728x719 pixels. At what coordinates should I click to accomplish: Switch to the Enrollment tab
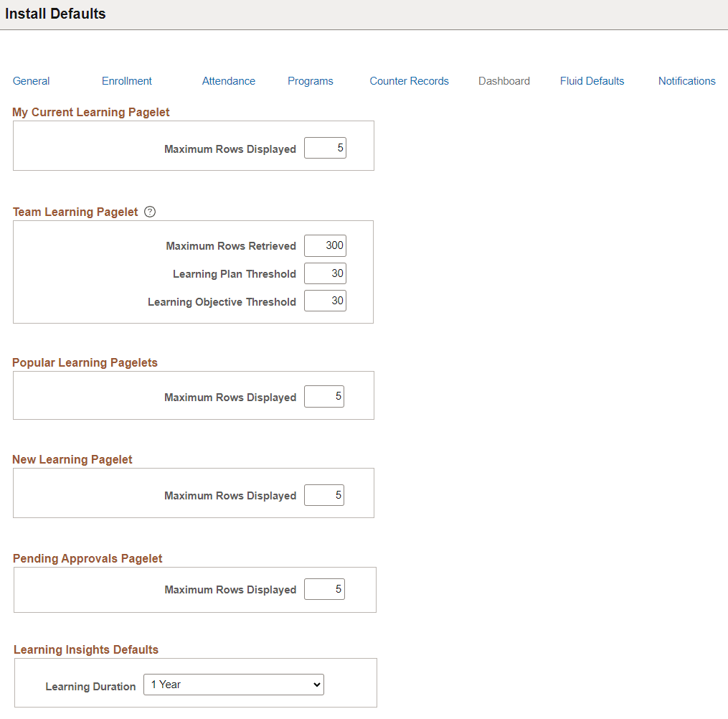[126, 81]
